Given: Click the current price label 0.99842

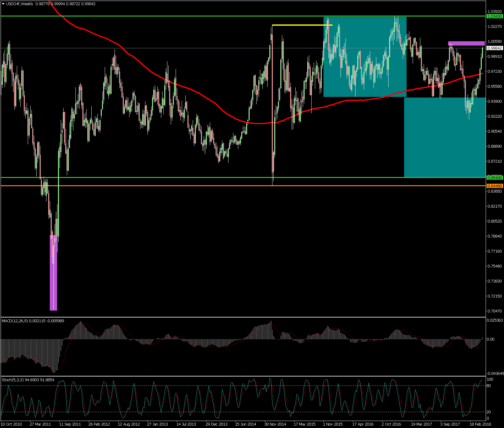Looking at the screenshot, I should click(x=494, y=48).
